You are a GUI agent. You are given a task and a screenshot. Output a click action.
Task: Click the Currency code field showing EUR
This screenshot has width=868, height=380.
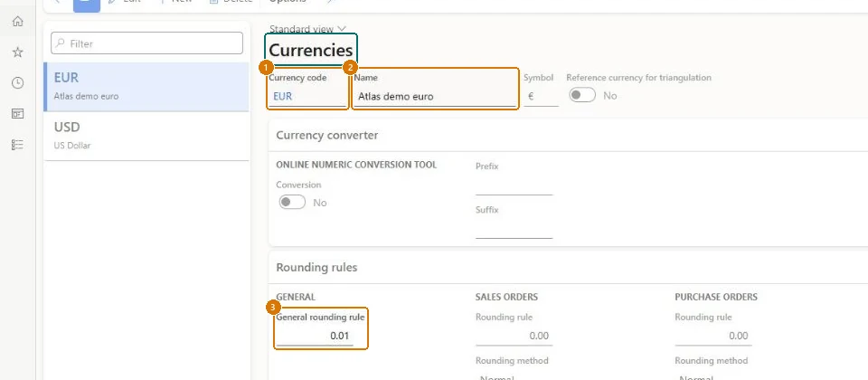pos(307,97)
